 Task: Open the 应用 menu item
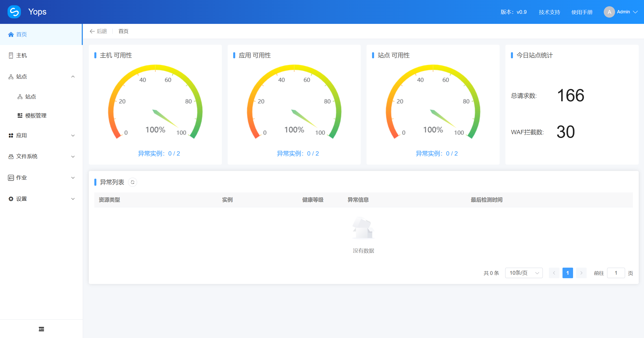[41, 135]
